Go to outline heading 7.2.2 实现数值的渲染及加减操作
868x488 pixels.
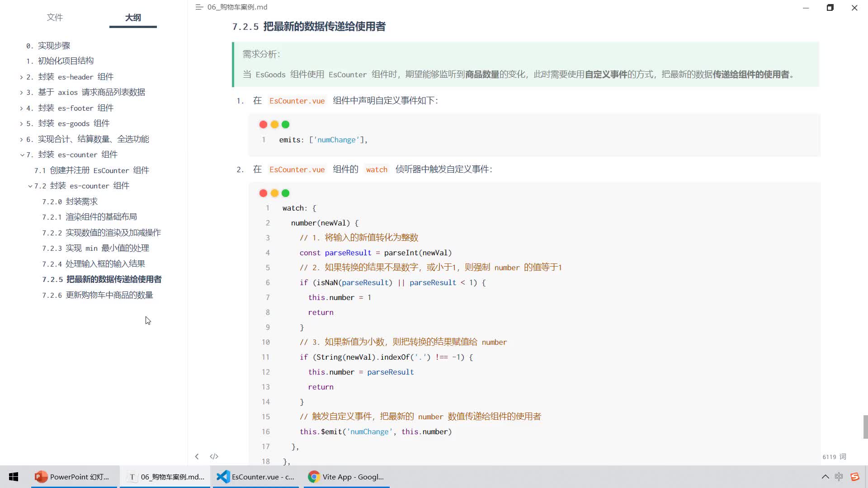coord(101,233)
